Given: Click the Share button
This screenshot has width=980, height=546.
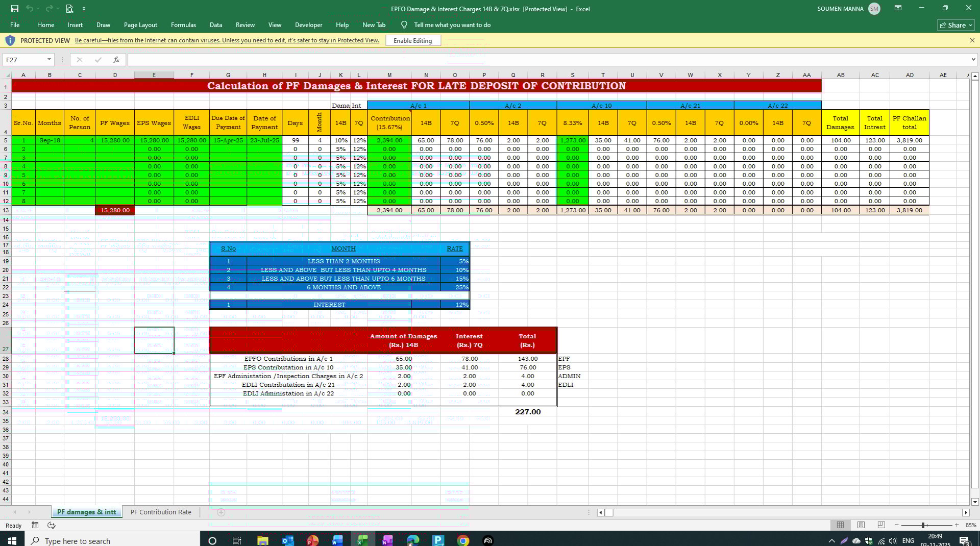Looking at the screenshot, I should click(956, 25).
